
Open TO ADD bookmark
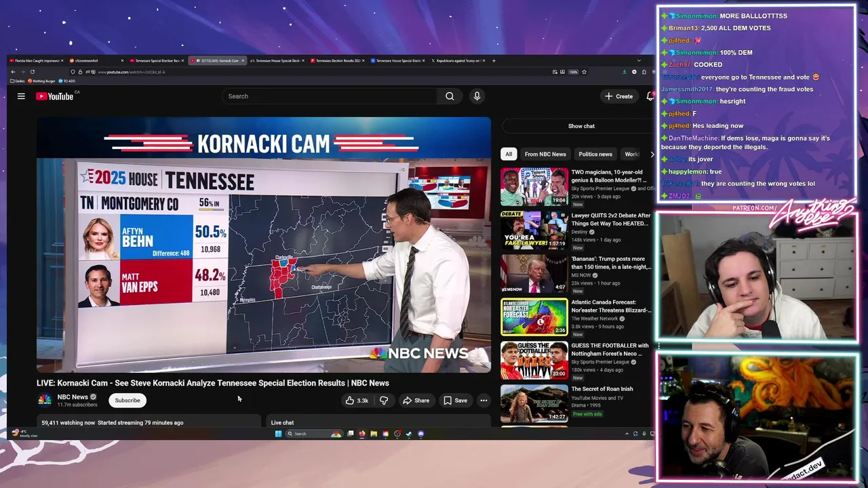pyautogui.click(x=67, y=81)
